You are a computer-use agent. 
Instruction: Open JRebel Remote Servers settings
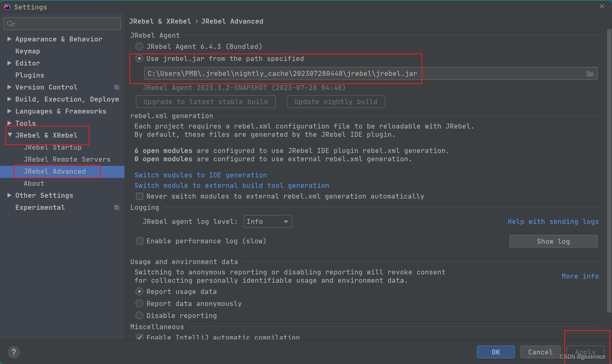coord(67,159)
